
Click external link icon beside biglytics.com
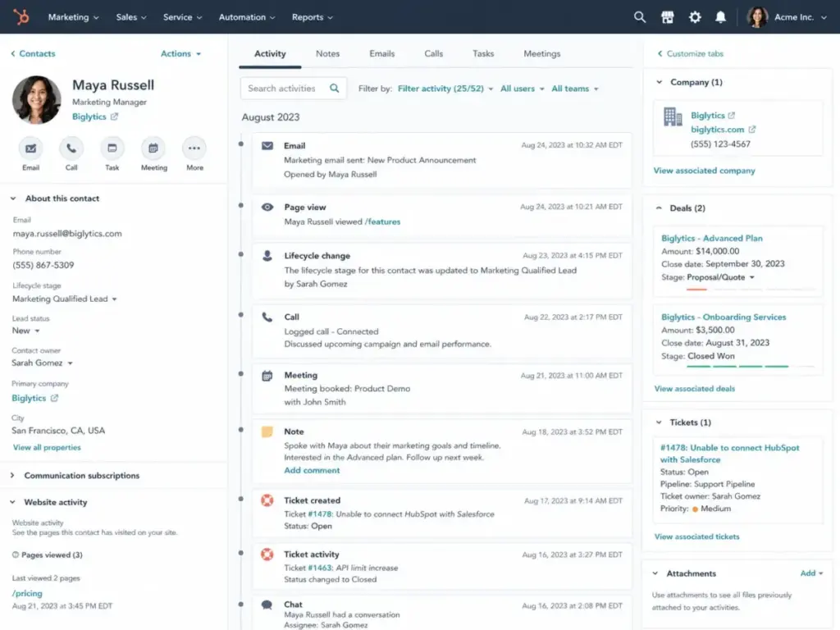[x=752, y=129]
